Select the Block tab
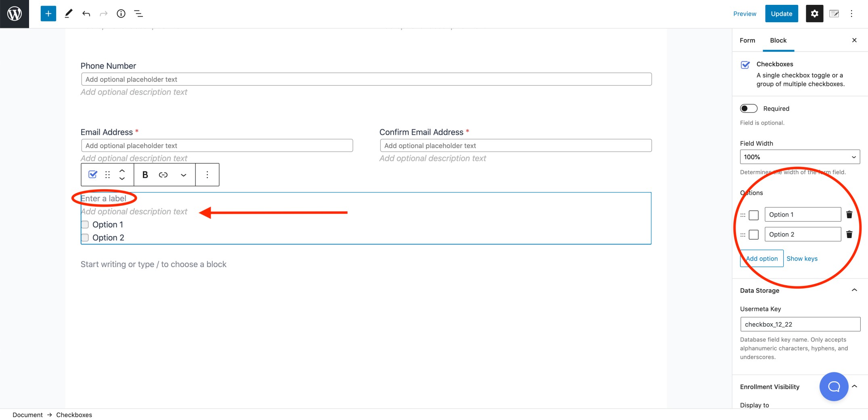868x420 pixels. pos(778,40)
